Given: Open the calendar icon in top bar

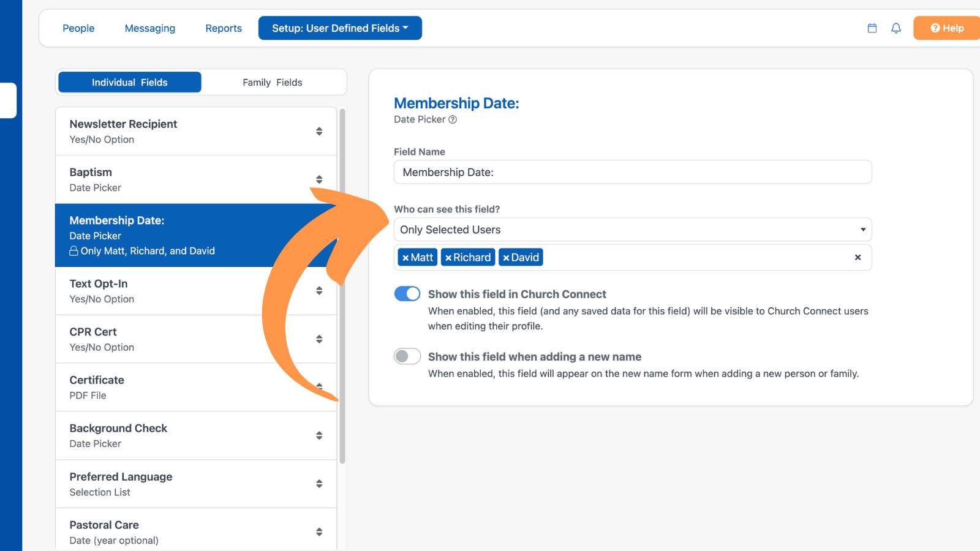Looking at the screenshot, I should click(872, 28).
